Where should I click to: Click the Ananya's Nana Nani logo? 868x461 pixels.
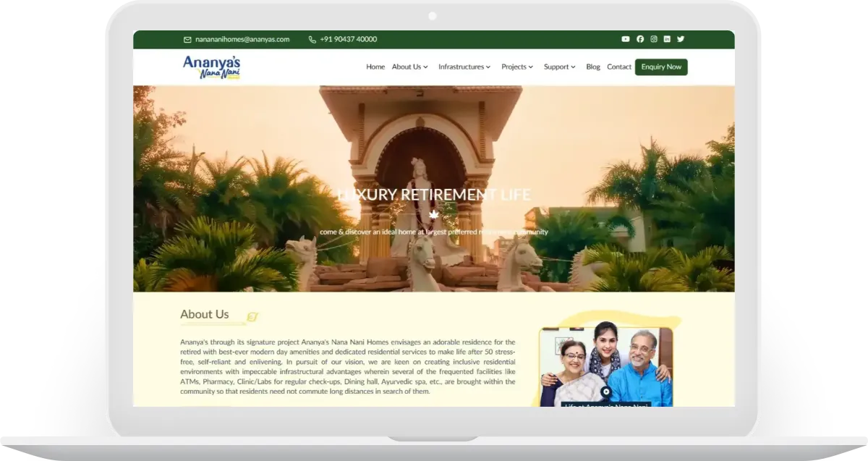pyautogui.click(x=211, y=67)
